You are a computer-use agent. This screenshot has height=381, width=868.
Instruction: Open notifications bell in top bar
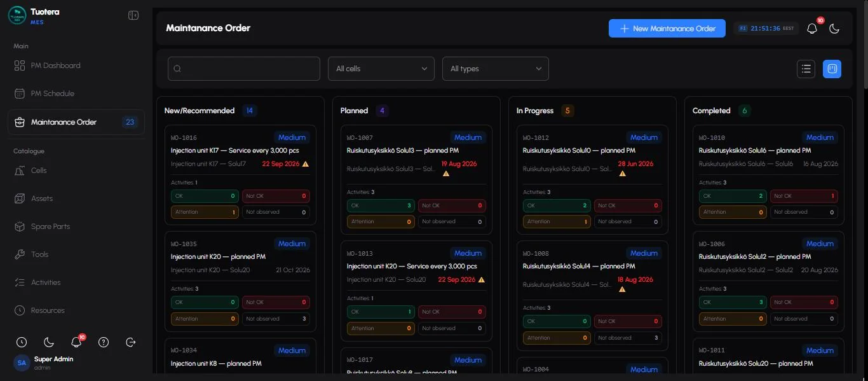pos(812,28)
